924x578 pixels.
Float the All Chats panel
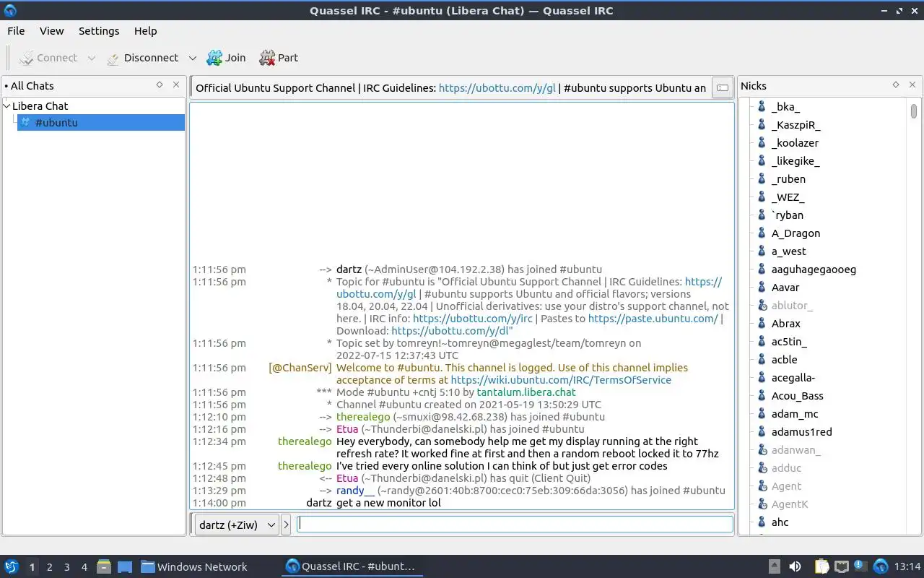pos(160,85)
